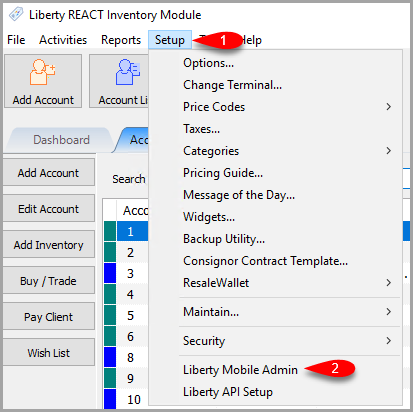Open Taxes... from the Setup menu

275,129
